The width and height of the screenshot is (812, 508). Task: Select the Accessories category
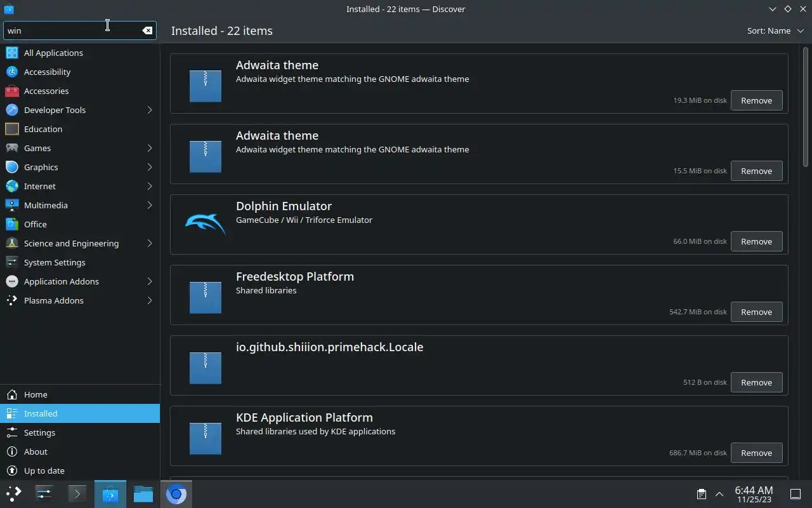click(x=80, y=91)
